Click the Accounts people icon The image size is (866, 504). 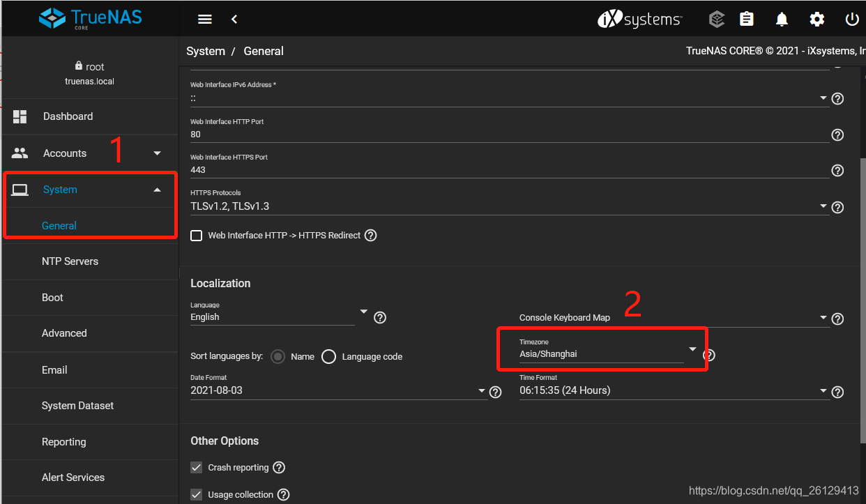[x=20, y=153]
